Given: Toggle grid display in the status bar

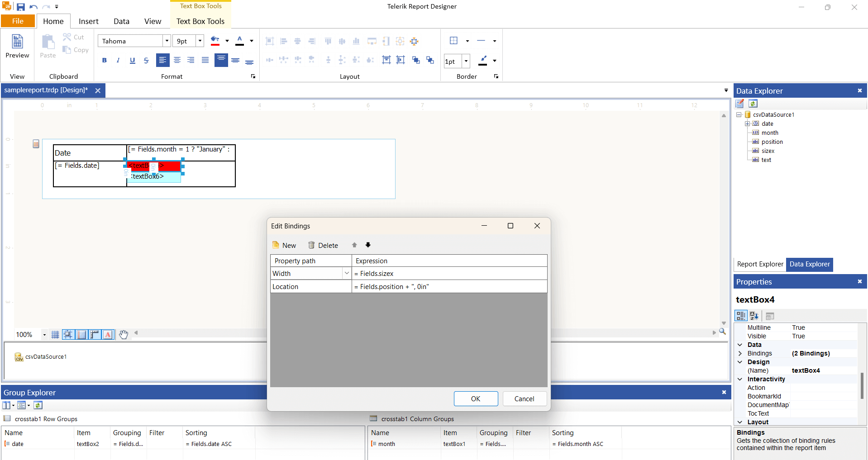Looking at the screenshot, I should [55, 334].
